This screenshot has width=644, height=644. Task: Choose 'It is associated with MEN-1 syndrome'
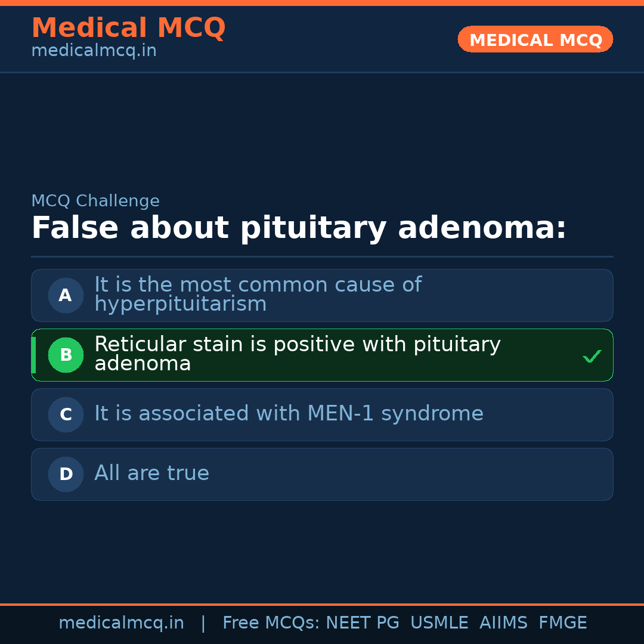(289, 414)
